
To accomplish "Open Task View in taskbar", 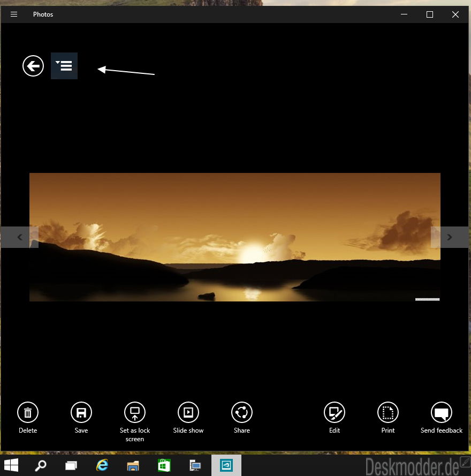I will click(71, 465).
